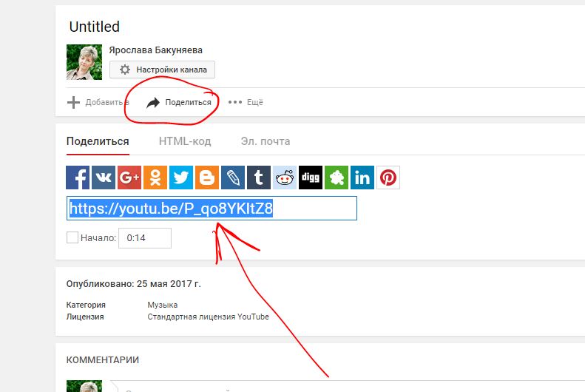Tweet the video with the Twitter icon
The height and width of the screenshot is (392, 585).
[x=181, y=178]
